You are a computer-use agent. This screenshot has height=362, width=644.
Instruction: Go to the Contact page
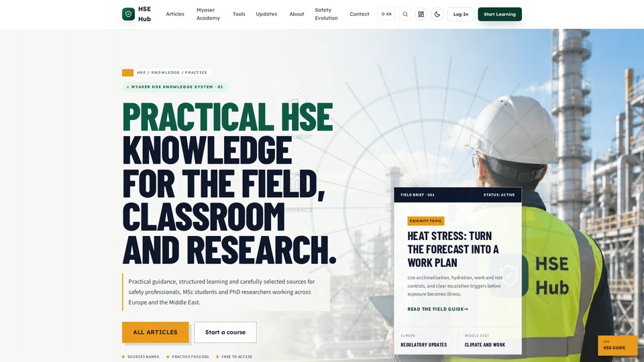[x=360, y=14]
